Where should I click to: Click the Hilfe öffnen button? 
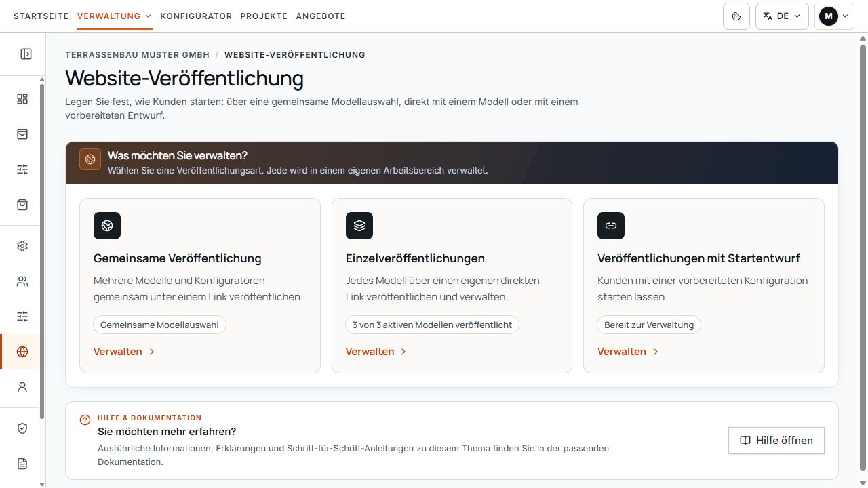point(776,441)
